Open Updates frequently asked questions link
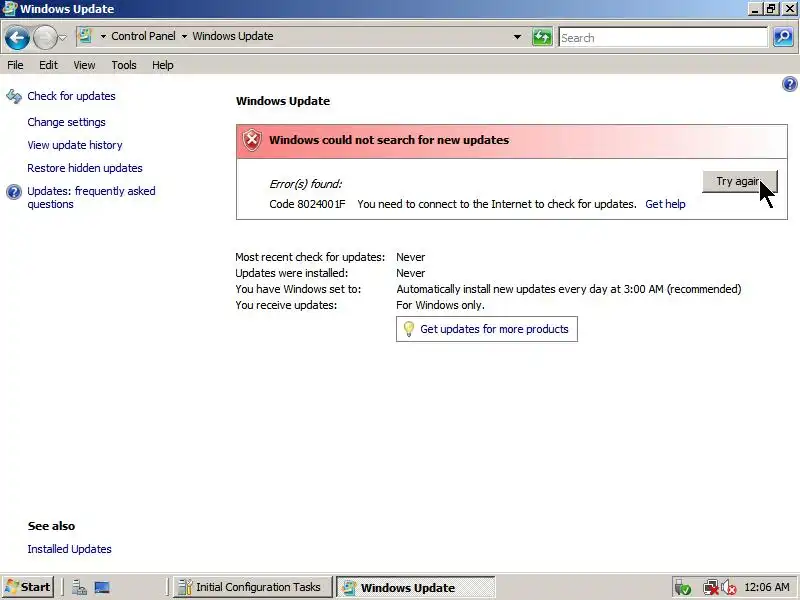 (91, 197)
